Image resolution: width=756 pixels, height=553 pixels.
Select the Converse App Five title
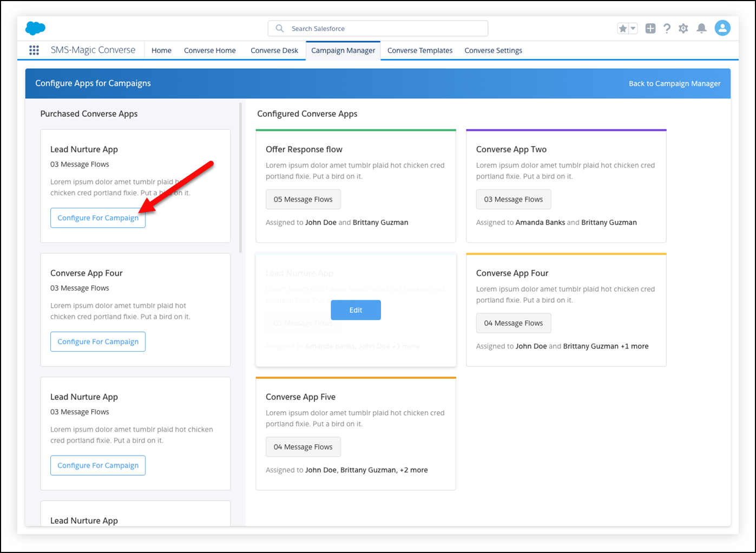(x=300, y=397)
